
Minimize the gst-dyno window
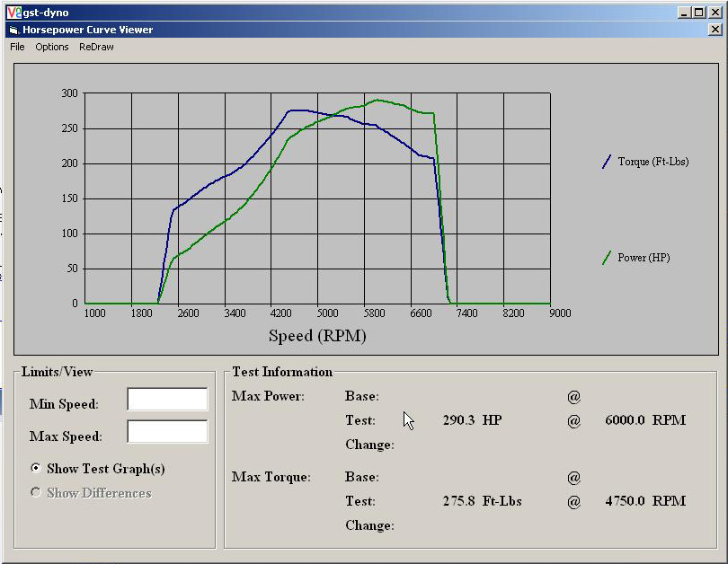tap(684, 13)
